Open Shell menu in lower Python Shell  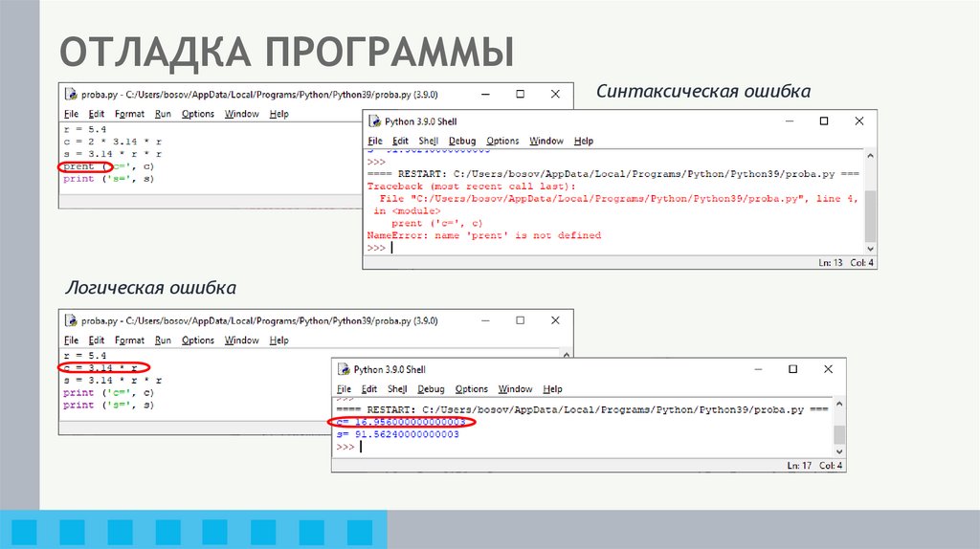tap(397, 389)
